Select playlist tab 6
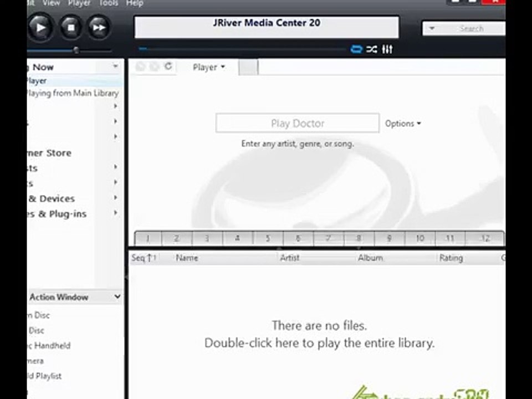 pyautogui.click(x=298, y=238)
